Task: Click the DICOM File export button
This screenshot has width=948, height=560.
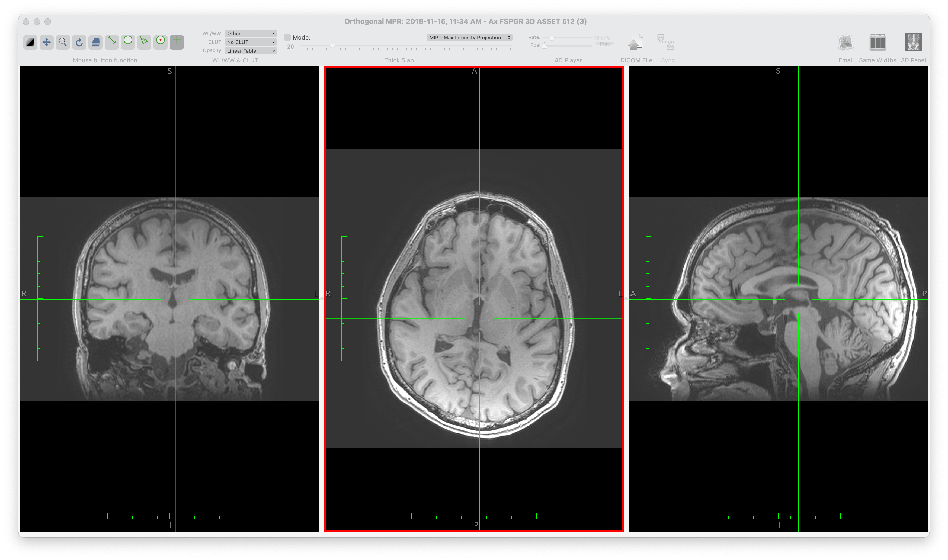Action: (x=636, y=43)
